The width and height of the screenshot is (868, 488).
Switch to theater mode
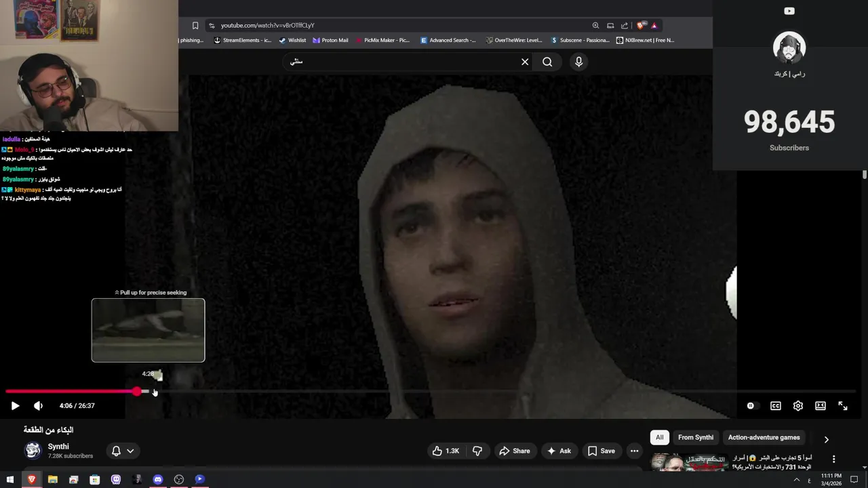pos(821,405)
